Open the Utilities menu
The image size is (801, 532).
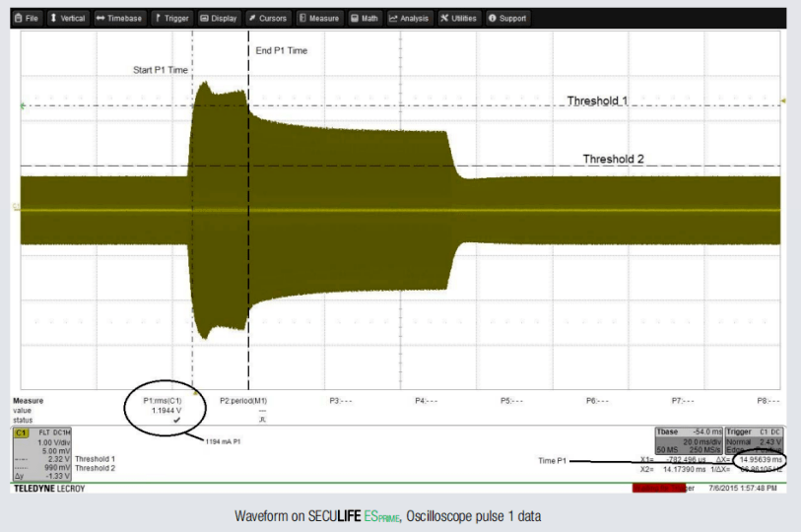(459, 18)
